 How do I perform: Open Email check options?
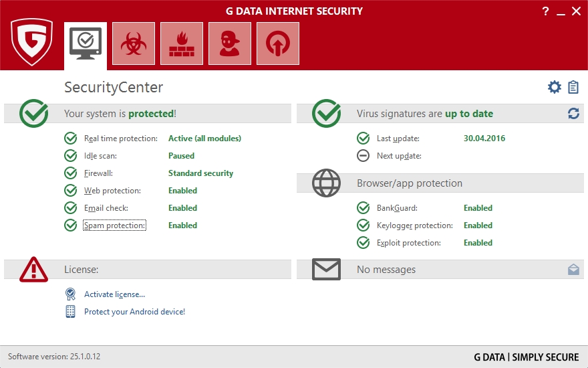click(x=106, y=208)
